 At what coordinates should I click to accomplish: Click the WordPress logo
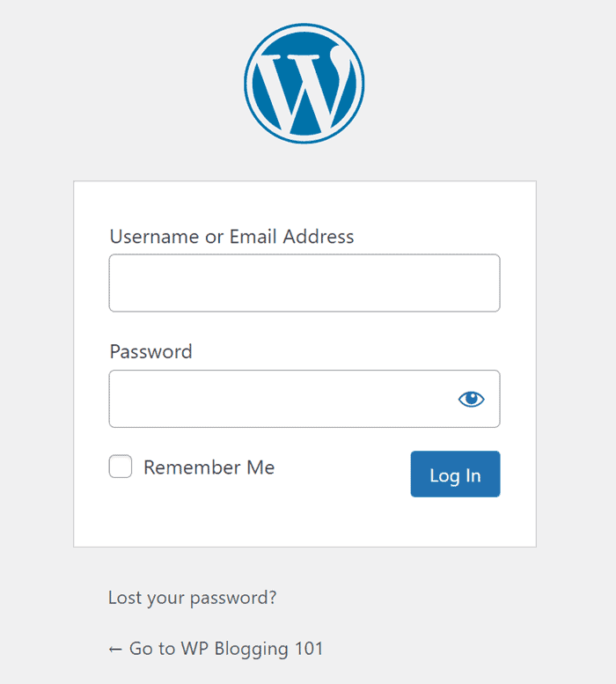tap(304, 85)
